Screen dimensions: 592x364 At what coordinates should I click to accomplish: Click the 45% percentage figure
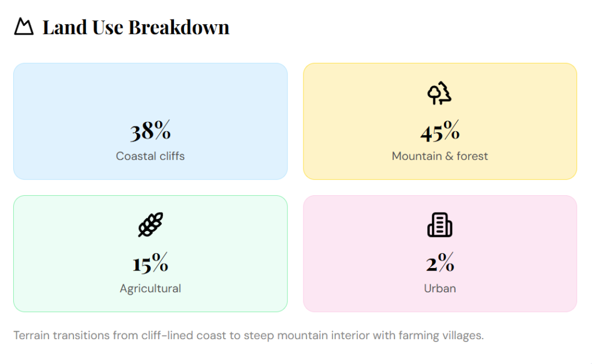(x=440, y=132)
